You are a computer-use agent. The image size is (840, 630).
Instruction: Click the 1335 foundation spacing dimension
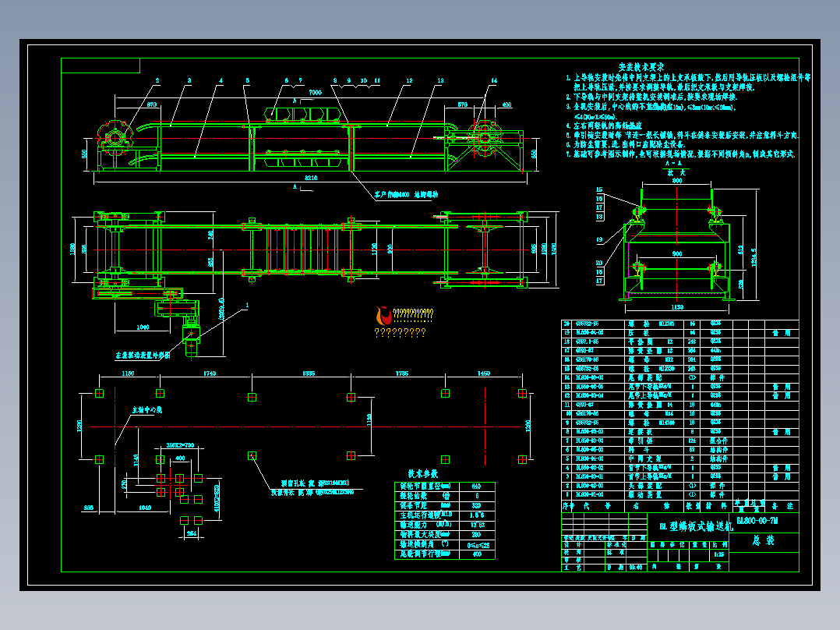coord(309,373)
